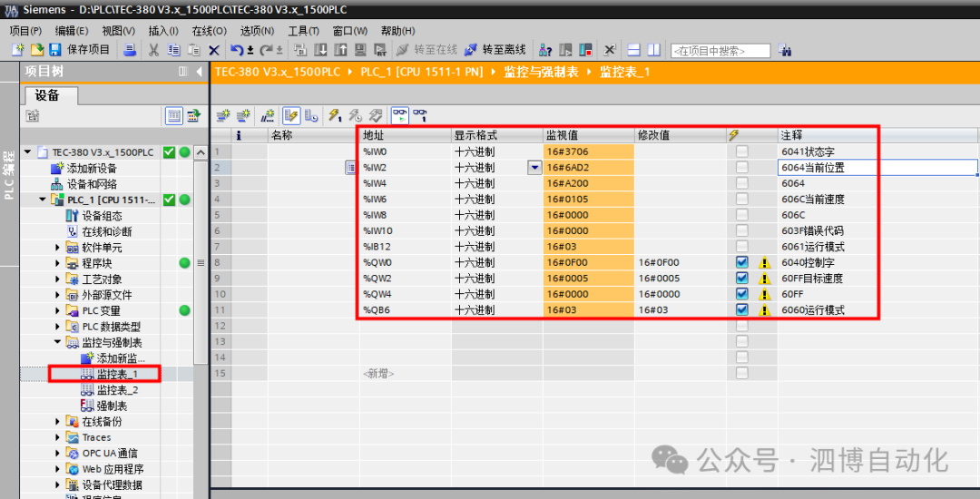Collapse the 监控与强制表 folder
980x499 pixels.
(57, 342)
